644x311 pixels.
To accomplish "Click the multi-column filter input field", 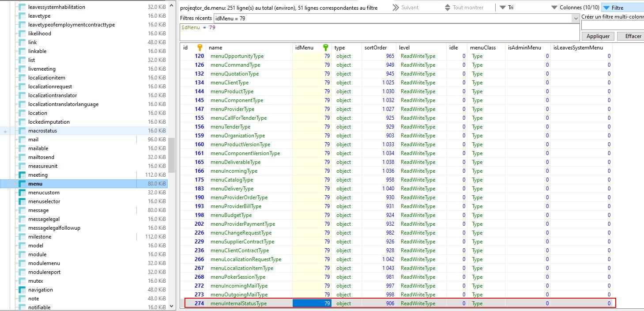I will (x=612, y=26).
